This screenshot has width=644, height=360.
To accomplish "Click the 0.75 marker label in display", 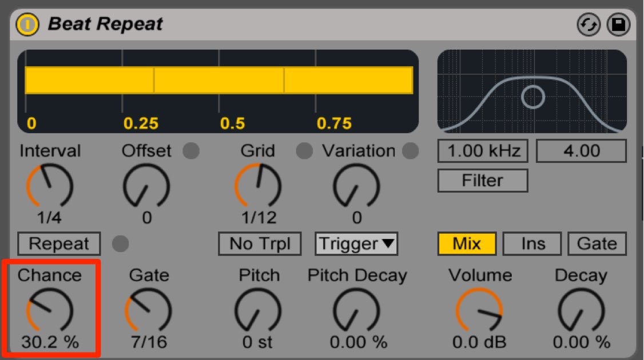I will click(x=335, y=123).
